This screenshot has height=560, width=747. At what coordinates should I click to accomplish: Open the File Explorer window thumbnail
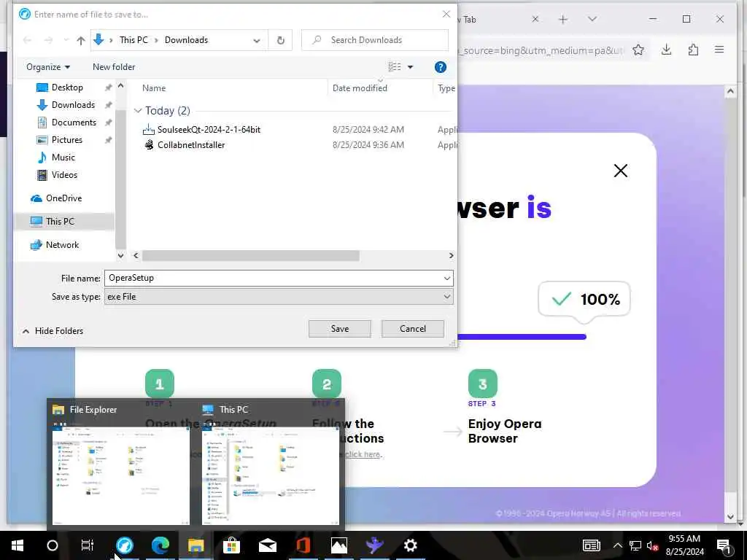120,475
